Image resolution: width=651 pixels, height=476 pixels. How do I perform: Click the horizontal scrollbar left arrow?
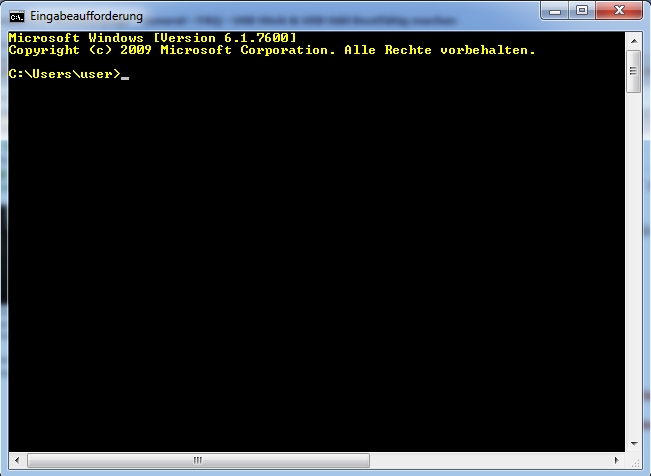[17, 460]
